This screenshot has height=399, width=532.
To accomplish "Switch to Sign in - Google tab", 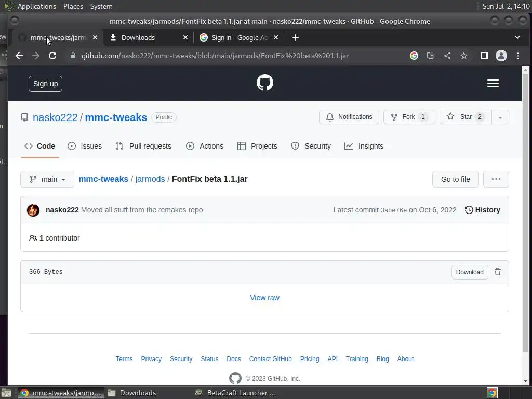I will click(x=239, y=37).
